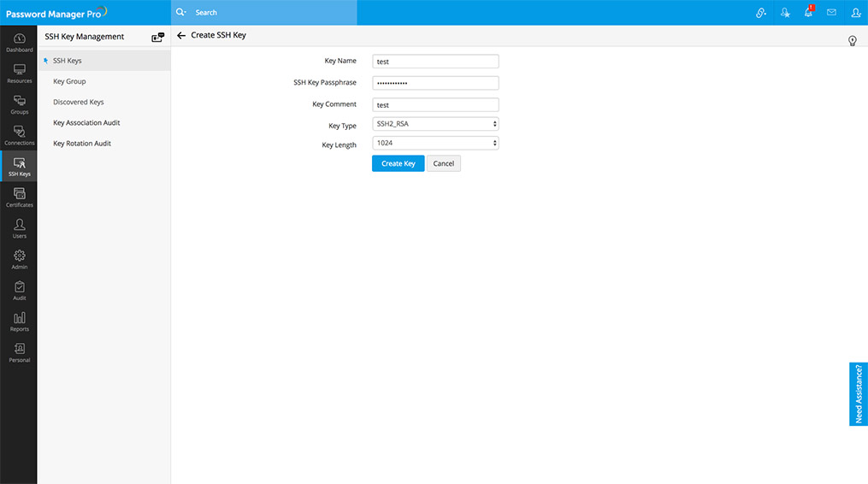Click the user favorites star icon in header
The width and height of the screenshot is (868, 484).
tap(785, 12)
